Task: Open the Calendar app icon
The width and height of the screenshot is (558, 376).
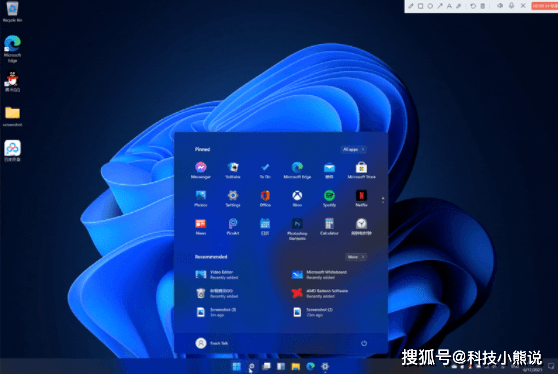Action: pyautogui.click(x=265, y=227)
